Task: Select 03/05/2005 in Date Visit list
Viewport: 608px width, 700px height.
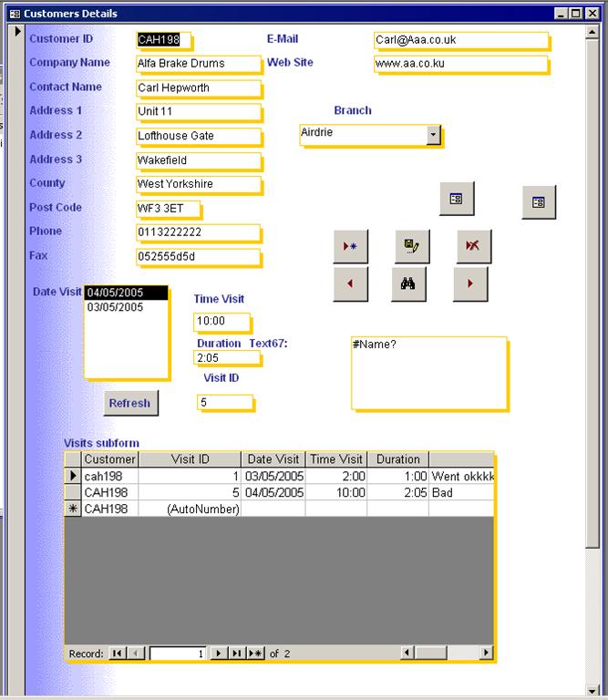Action: point(127,307)
